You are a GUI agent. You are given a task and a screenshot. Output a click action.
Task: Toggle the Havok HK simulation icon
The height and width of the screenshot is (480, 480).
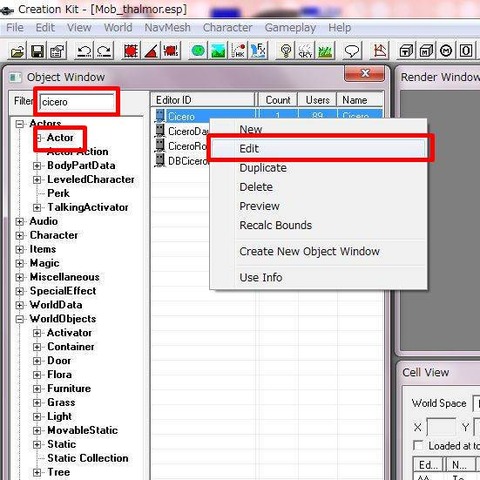(x=238, y=51)
